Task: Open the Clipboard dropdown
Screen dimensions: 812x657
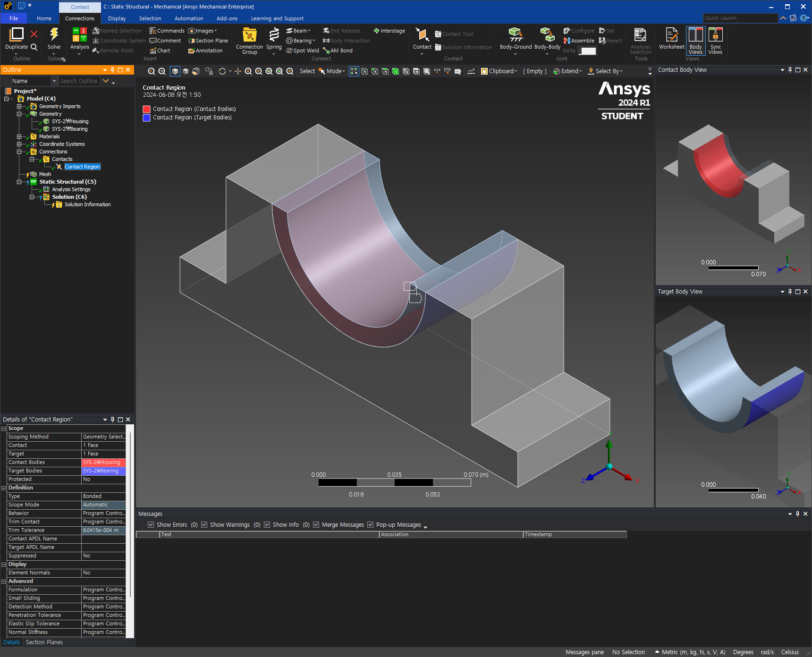Action: (x=499, y=71)
